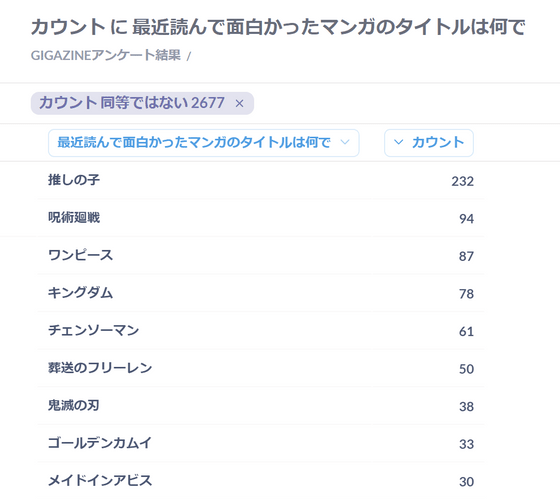
Task: Select the キングダム row
Action: tap(261, 293)
